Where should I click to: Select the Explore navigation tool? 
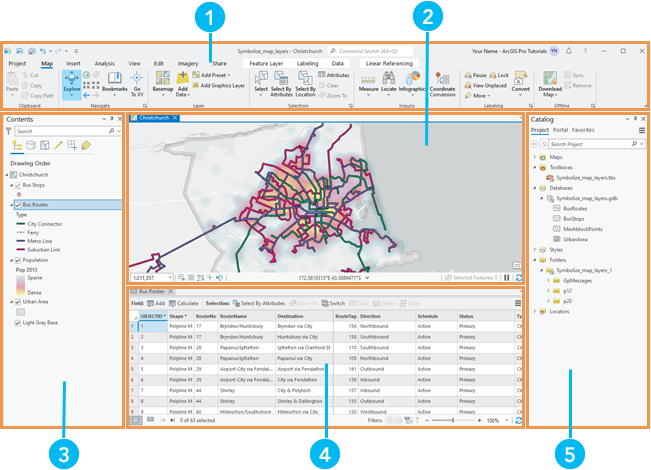click(71, 84)
